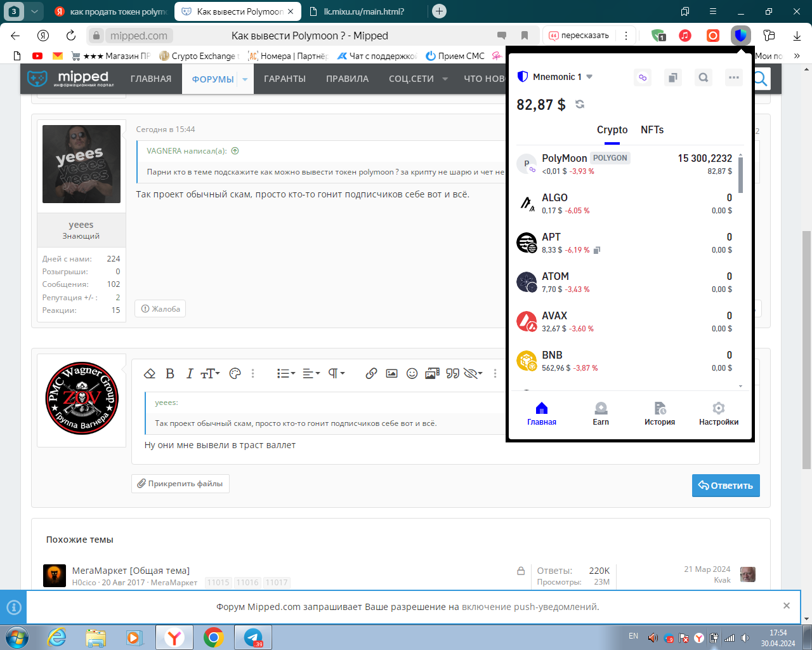Go back to the previous page
Screen dimensions: 812x650
pos(15,36)
